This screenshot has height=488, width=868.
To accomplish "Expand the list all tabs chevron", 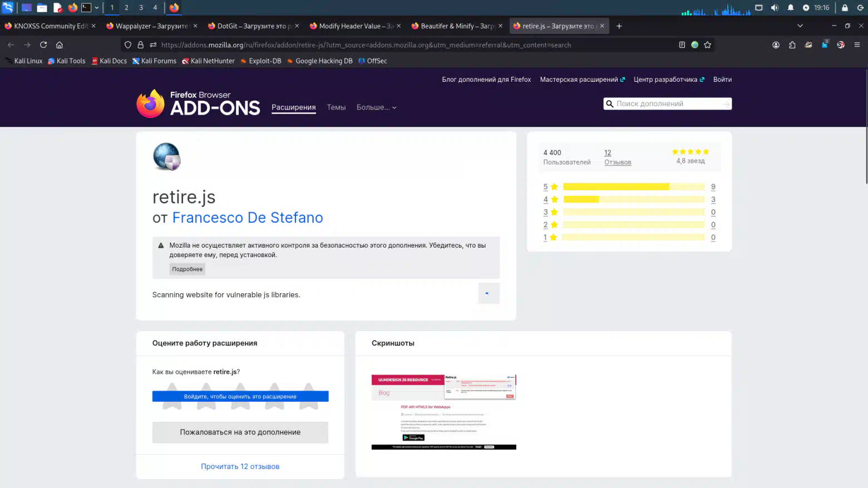I will [800, 26].
